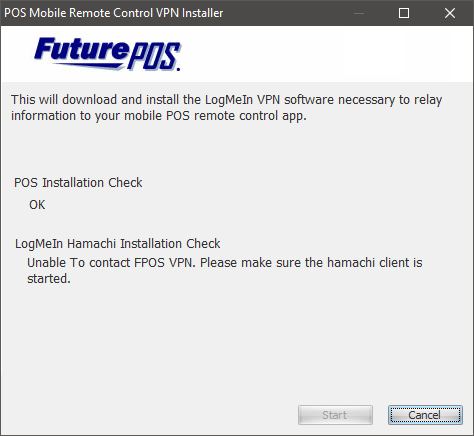Click the word started. in the error
This screenshot has height=436, width=474.
49,279
